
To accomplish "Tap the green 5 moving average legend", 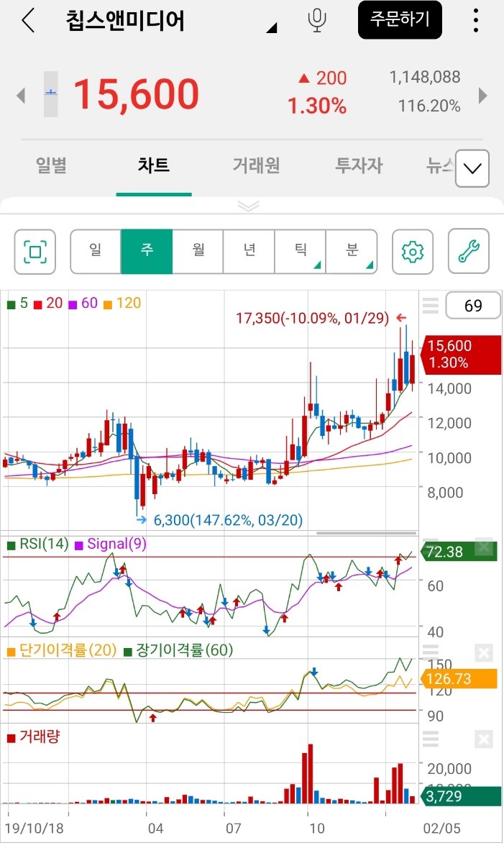I will click(x=17, y=303).
